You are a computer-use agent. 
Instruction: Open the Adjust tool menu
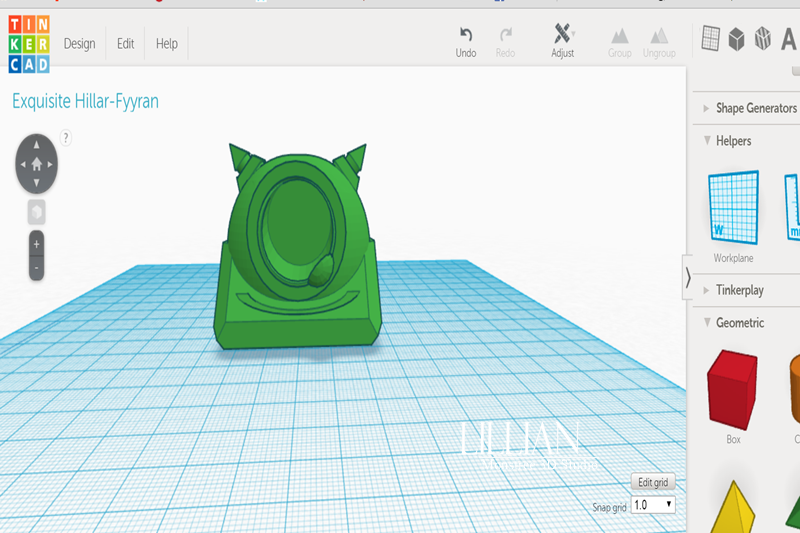pos(563,41)
